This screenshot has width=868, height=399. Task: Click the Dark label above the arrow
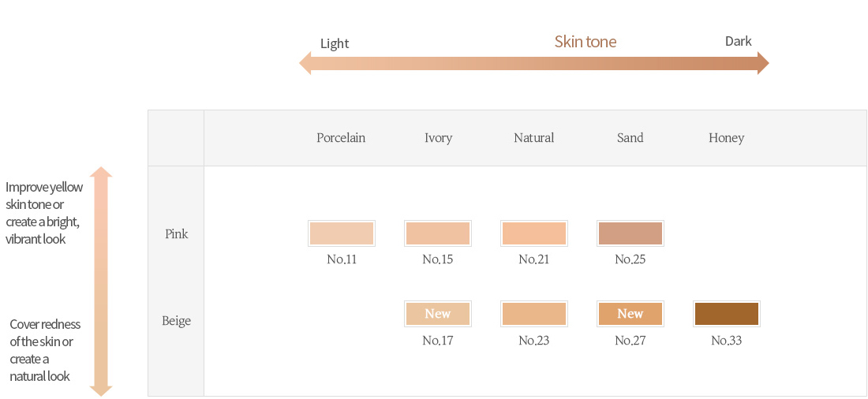click(739, 41)
